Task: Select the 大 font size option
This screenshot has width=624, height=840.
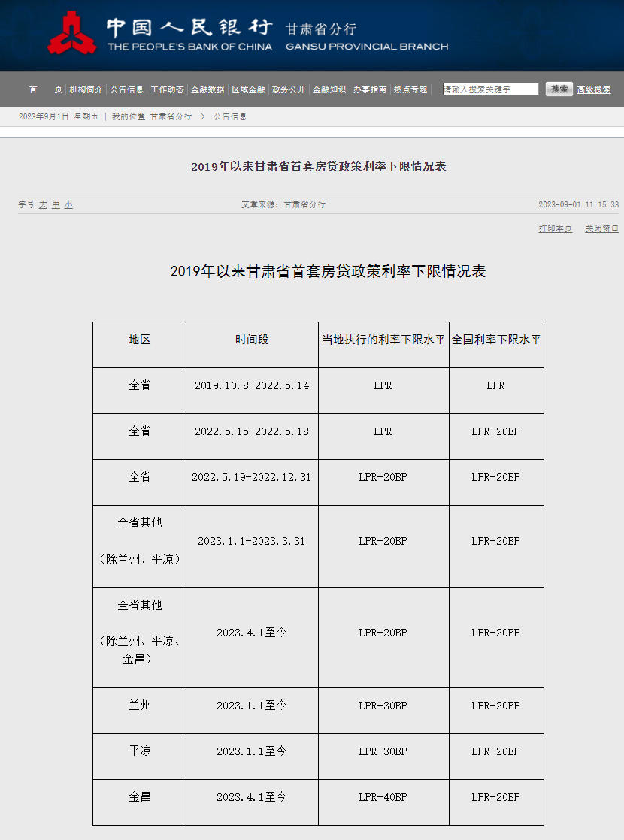Action: point(42,204)
